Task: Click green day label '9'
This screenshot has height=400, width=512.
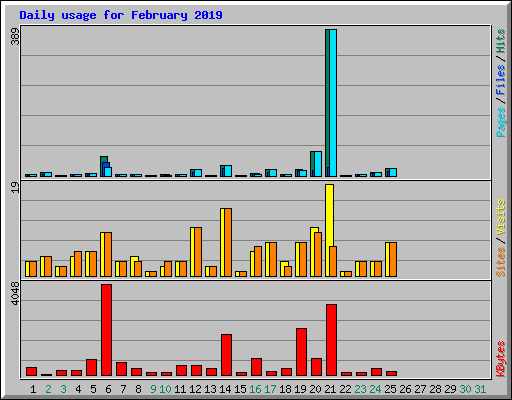Action: point(153,389)
